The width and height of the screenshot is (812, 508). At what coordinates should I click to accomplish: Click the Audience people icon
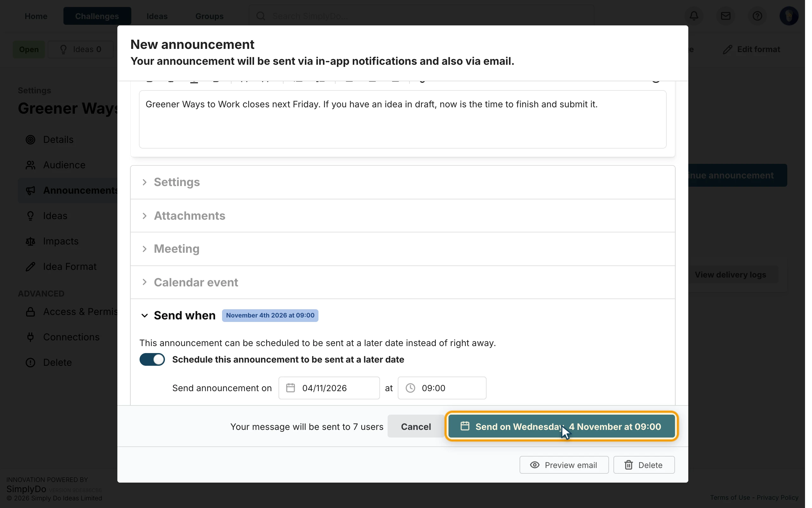point(30,165)
